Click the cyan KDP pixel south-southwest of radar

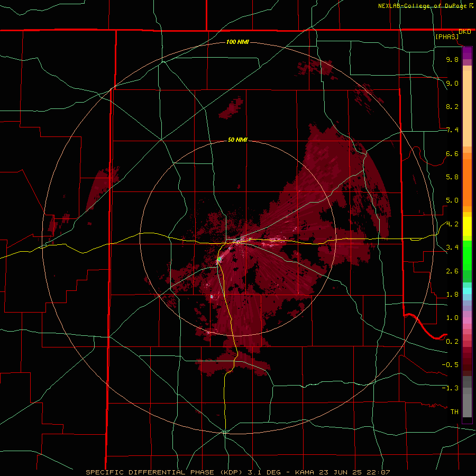(212, 297)
